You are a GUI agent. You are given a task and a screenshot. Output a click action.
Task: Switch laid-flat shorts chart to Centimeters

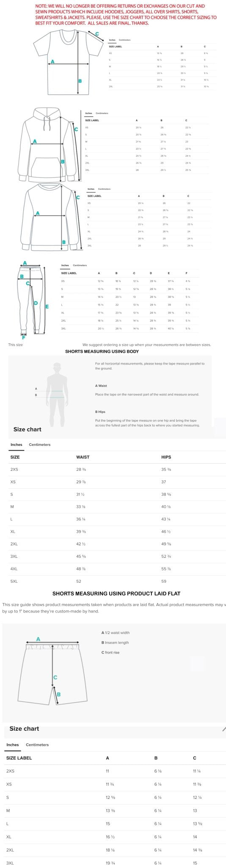[x=37, y=745]
